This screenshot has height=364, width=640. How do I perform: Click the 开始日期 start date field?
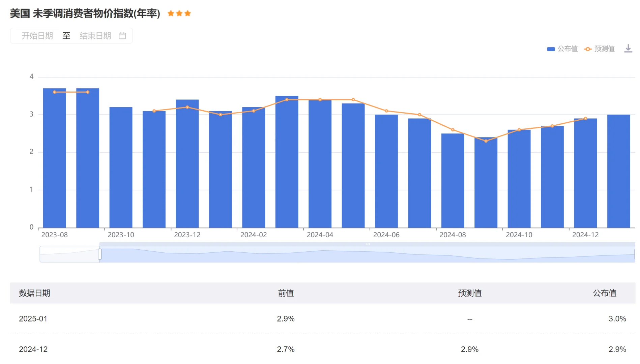coord(37,36)
